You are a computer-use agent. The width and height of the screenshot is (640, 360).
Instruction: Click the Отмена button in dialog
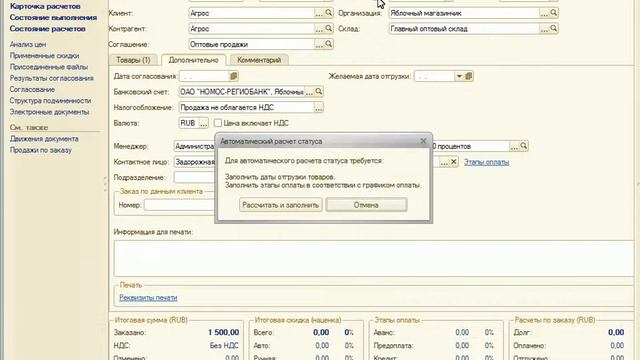click(366, 205)
